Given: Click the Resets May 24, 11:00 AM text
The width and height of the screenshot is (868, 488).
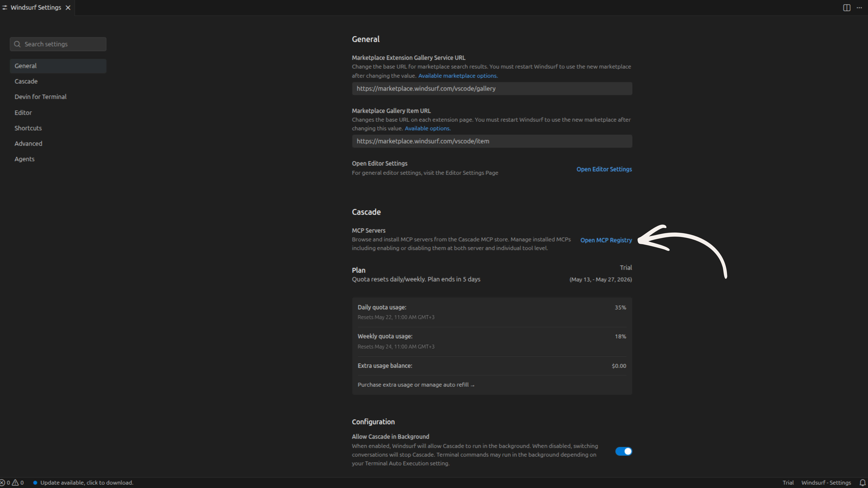Looking at the screenshot, I should click(x=396, y=347).
